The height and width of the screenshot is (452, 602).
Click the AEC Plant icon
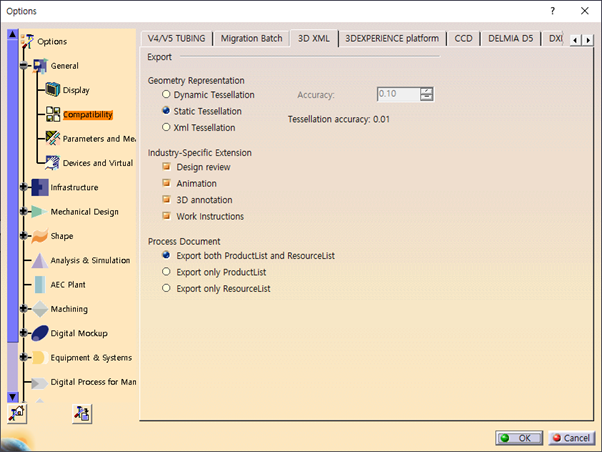pyautogui.click(x=40, y=285)
